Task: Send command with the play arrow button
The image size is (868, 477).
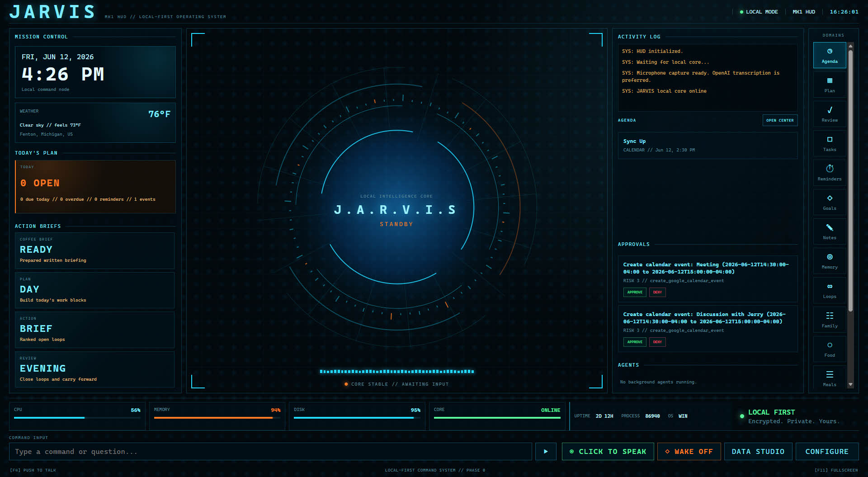Action: [x=546, y=451]
